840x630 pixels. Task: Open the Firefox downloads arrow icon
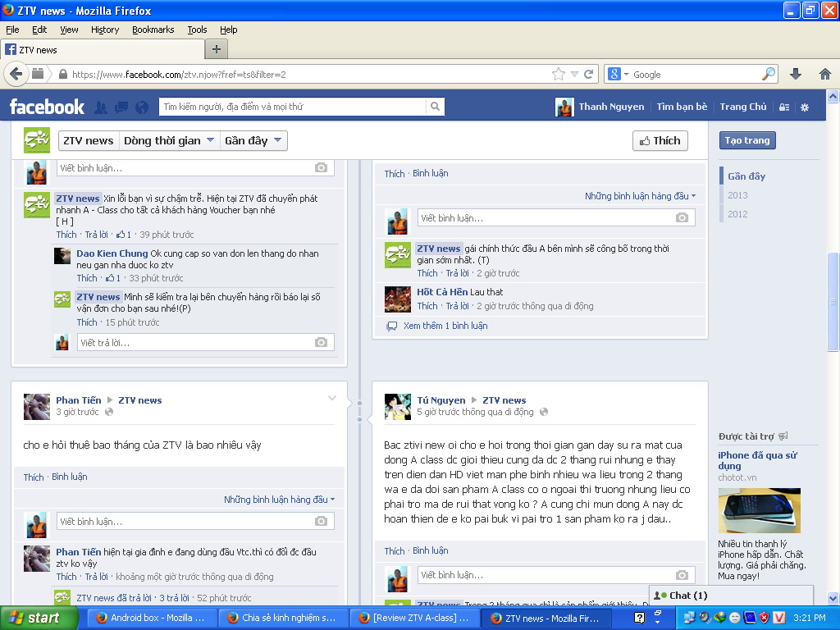point(796,74)
